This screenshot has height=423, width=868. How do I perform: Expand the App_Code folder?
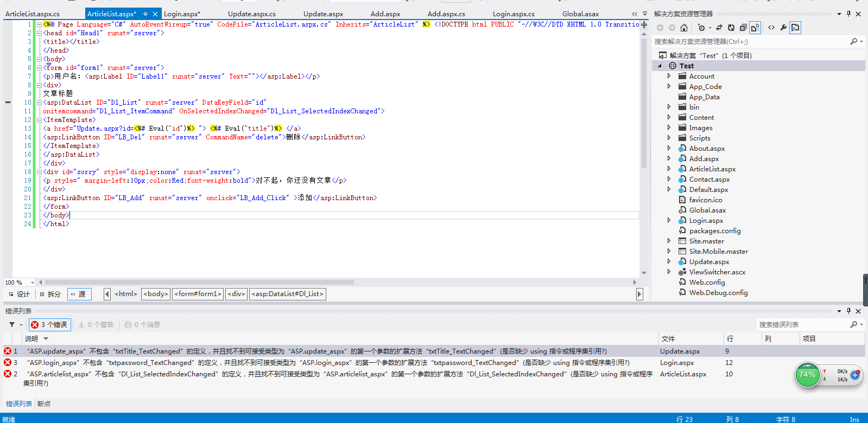669,86
